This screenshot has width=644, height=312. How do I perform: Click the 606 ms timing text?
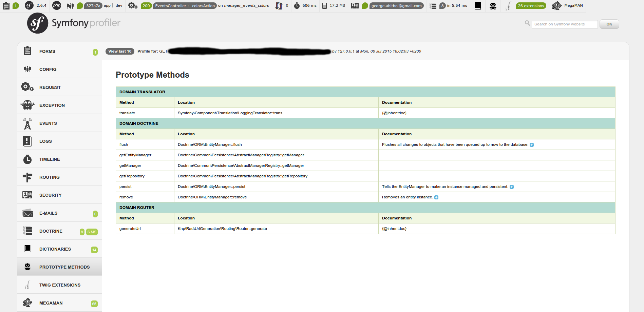point(309,5)
